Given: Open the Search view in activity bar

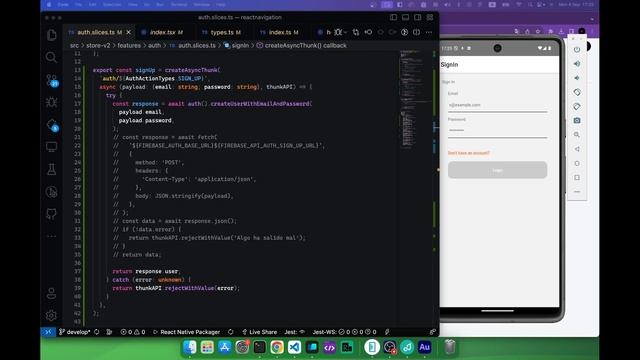Looking at the screenshot, I should [x=51, y=57].
